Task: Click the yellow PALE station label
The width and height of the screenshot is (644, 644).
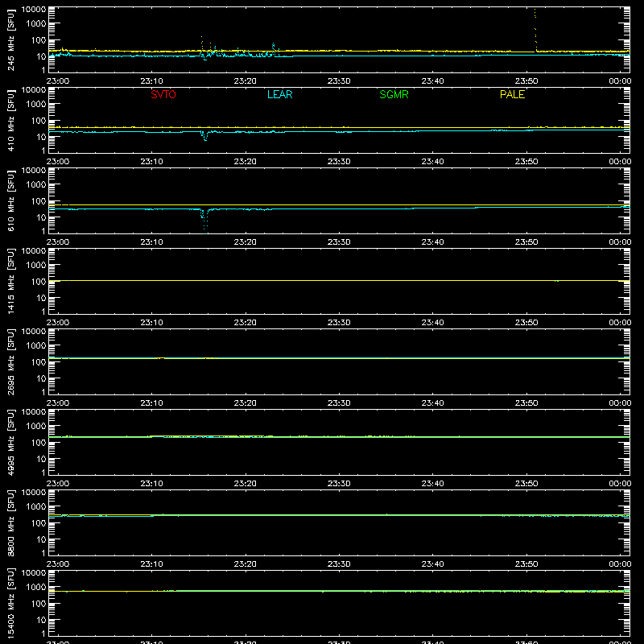Action: pyautogui.click(x=512, y=94)
